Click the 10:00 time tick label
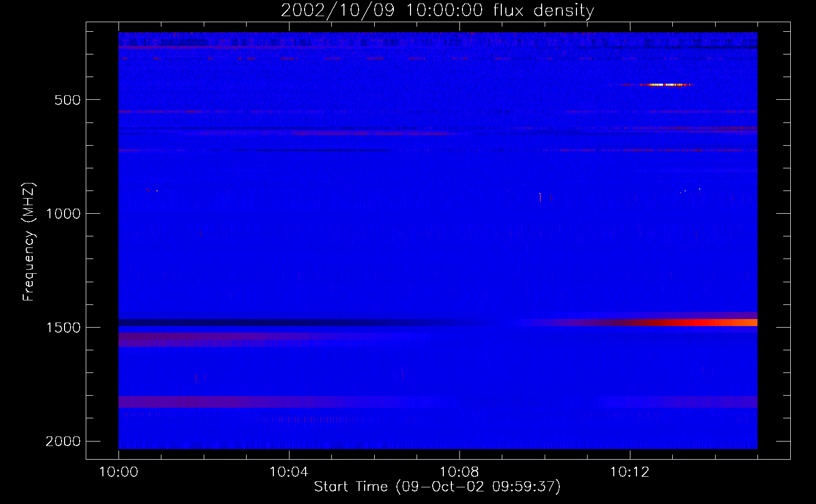The height and width of the screenshot is (504, 816). pyautogui.click(x=119, y=472)
